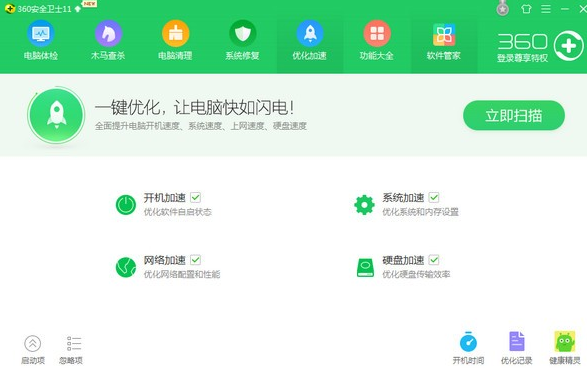The height and width of the screenshot is (381, 587).
Task: Open 电脑清理 cleanup module
Action: (x=175, y=40)
